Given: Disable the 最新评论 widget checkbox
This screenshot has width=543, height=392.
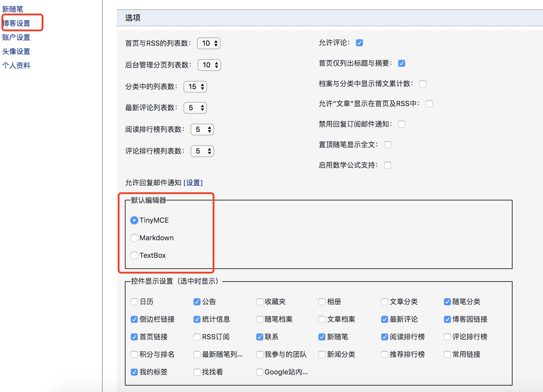Looking at the screenshot, I should pos(385,319).
